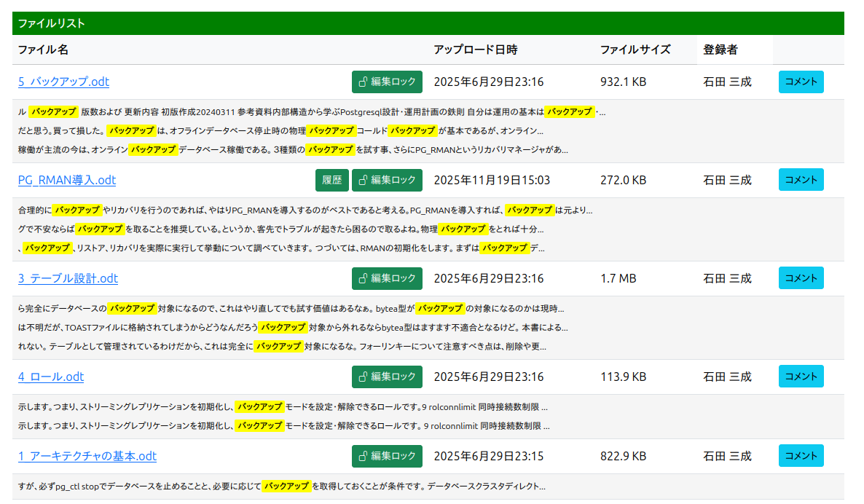This screenshot has height=504, width=864.
Task: Lock editing on 3_テーブル設計.odt
Action: tap(387, 278)
